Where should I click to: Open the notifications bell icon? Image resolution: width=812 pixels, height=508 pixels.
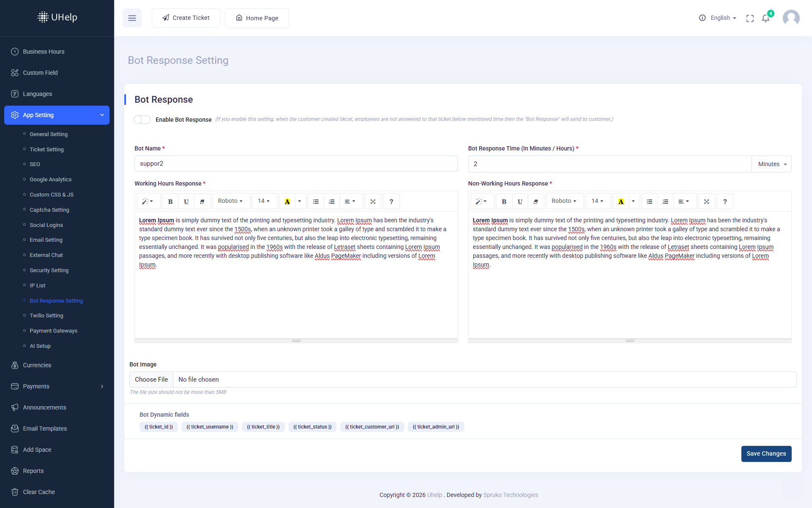[x=765, y=18]
